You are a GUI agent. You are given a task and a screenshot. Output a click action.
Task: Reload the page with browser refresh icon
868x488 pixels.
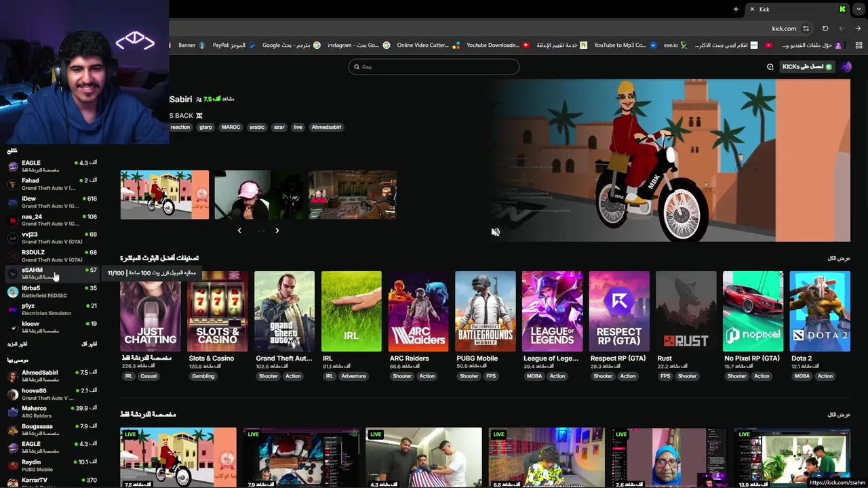(x=825, y=28)
